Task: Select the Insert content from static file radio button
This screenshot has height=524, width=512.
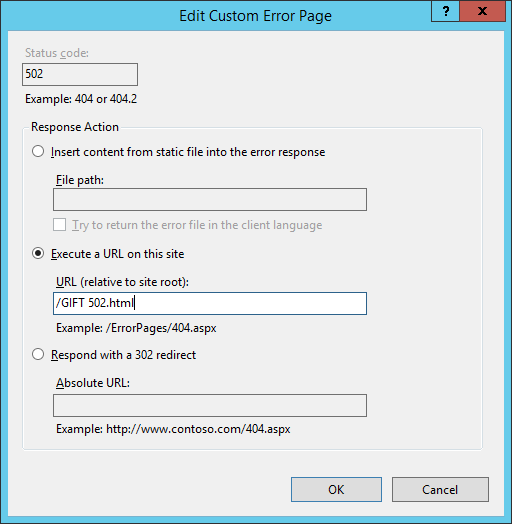Action: coord(38,151)
